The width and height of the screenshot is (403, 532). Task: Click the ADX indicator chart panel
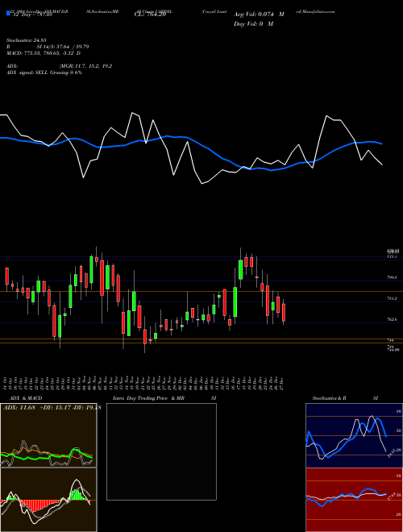click(48, 435)
